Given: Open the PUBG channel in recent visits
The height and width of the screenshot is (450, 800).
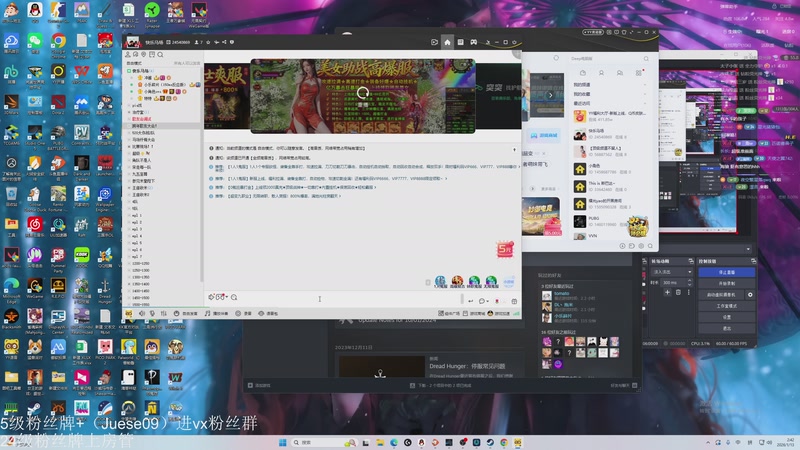Looking at the screenshot, I should pyautogui.click(x=610, y=221).
